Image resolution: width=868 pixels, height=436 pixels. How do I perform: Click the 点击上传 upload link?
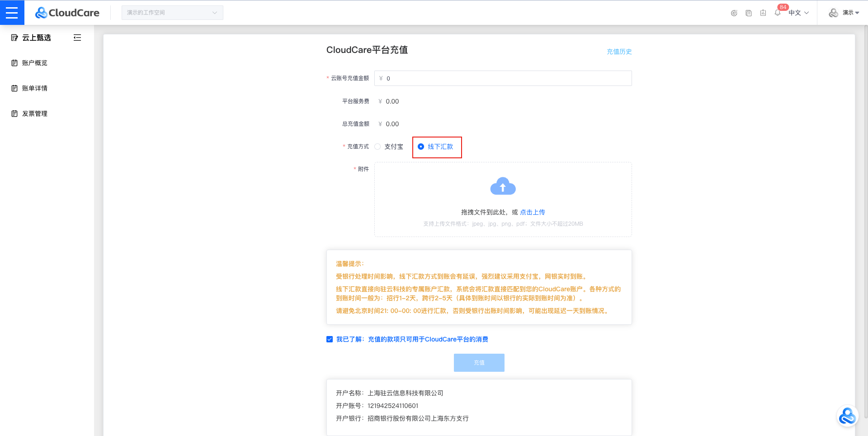pos(533,212)
